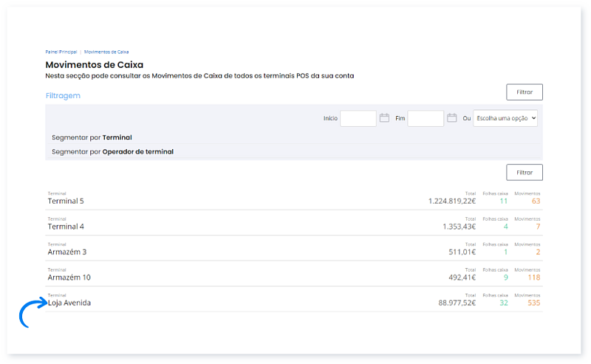
Task: Go to Painel Principal breadcrumb
Action: [x=61, y=52]
